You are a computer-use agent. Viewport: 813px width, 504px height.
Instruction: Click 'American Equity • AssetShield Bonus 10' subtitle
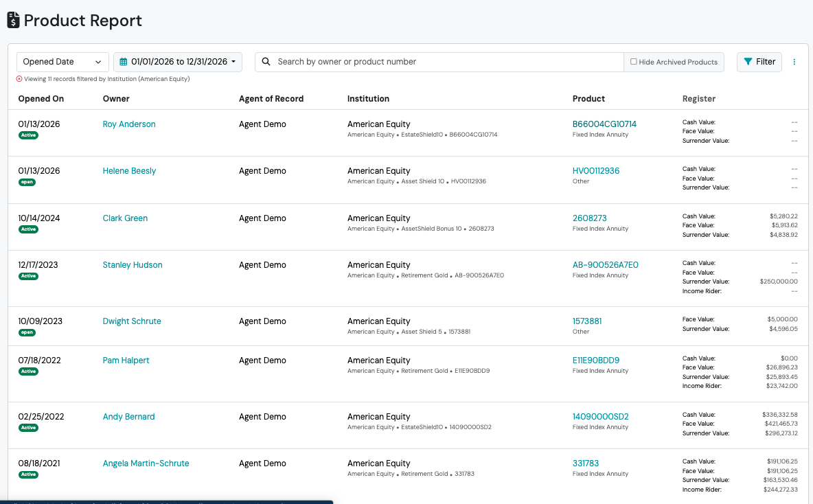tap(404, 229)
